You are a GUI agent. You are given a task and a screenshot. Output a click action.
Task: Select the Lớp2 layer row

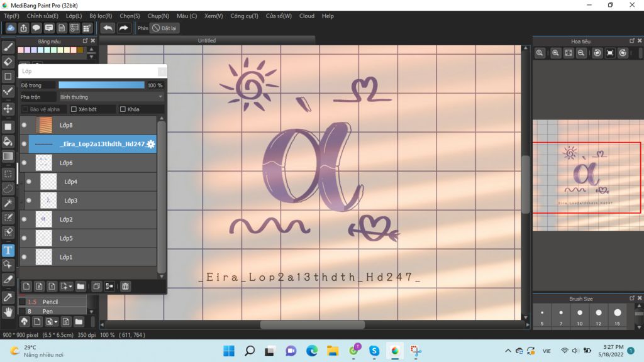[x=88, y=219]
